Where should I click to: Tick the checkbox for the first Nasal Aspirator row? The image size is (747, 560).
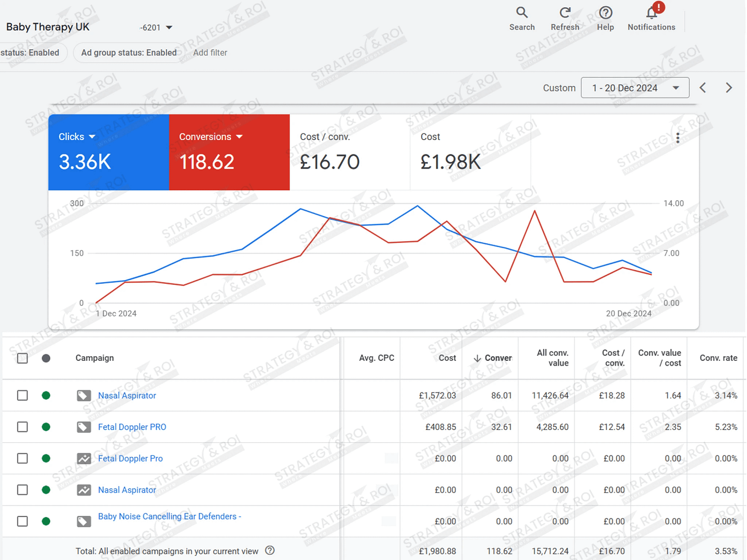[x=22, y=395]
